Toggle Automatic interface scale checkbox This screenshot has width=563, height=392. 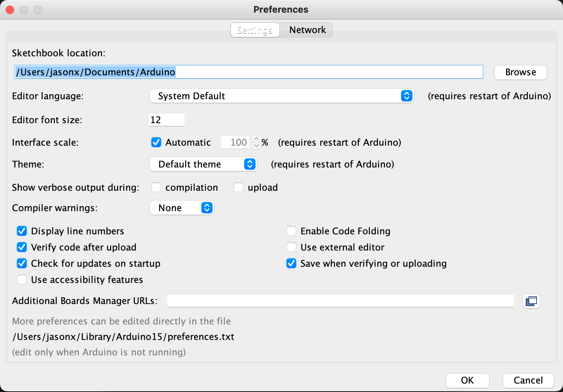pyautogui.click(x=156, y=142)
